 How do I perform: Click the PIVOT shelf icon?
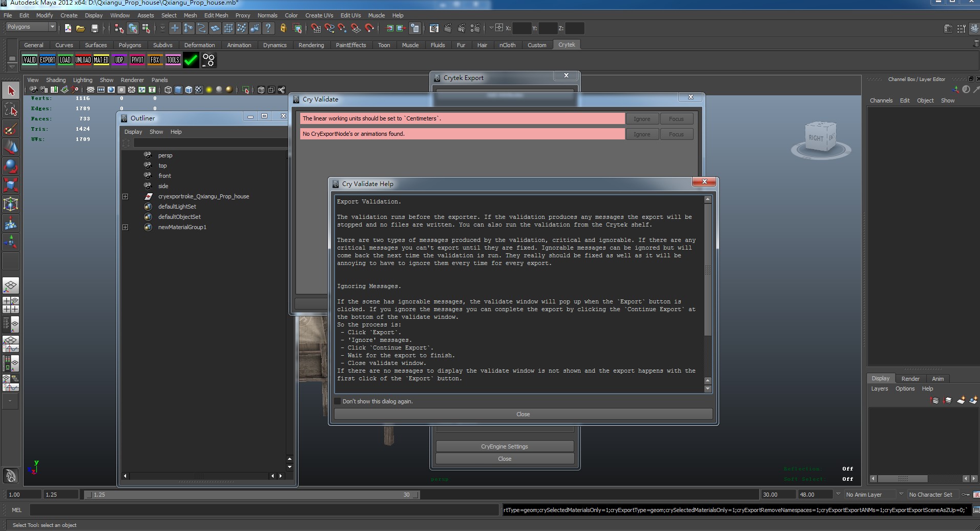coord(137,60)
